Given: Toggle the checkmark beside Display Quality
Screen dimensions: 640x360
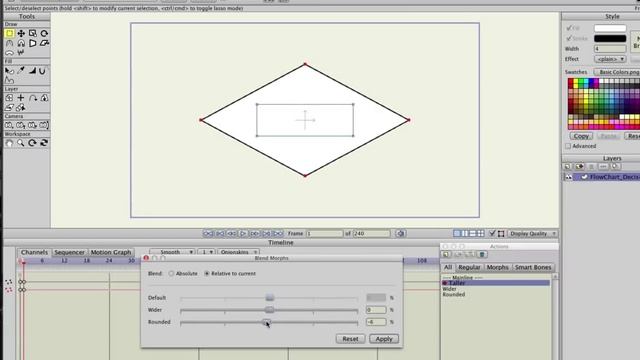Looking at the screenshot, I should coord(492,233).
